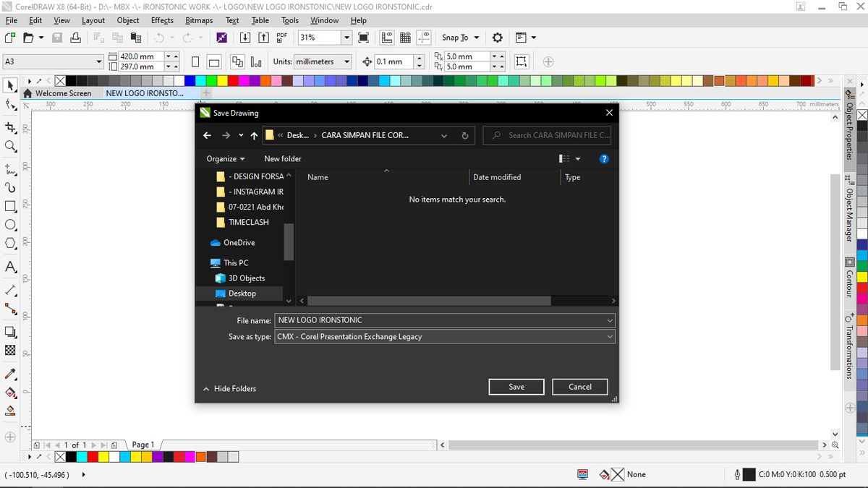Open the Object menu
Viewport: 868px width, 488px height.
[128, 20]
